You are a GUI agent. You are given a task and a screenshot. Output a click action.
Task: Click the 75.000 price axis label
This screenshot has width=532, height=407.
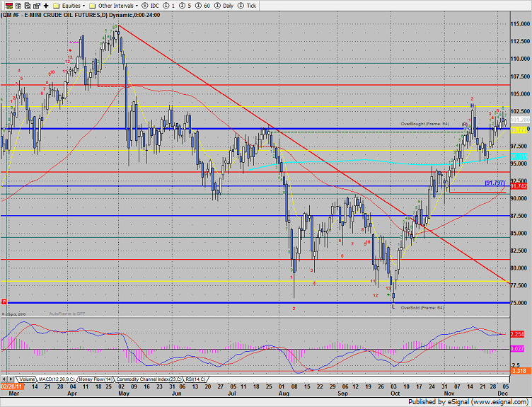coord(520,303)
